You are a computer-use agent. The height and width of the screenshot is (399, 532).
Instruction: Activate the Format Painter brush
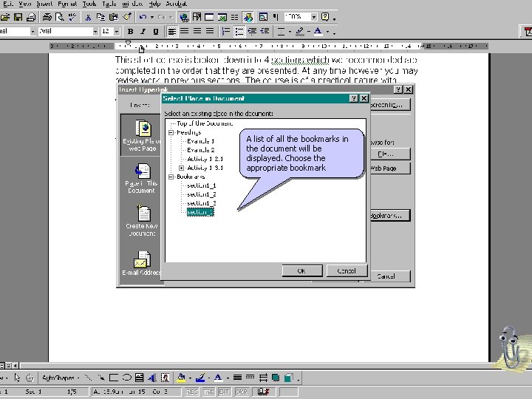[x=127, y=17]
